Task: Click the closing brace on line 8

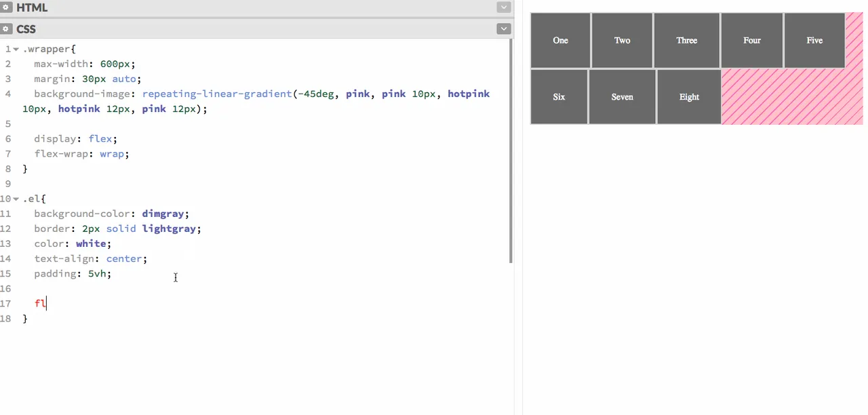Action: click(25, 169)
